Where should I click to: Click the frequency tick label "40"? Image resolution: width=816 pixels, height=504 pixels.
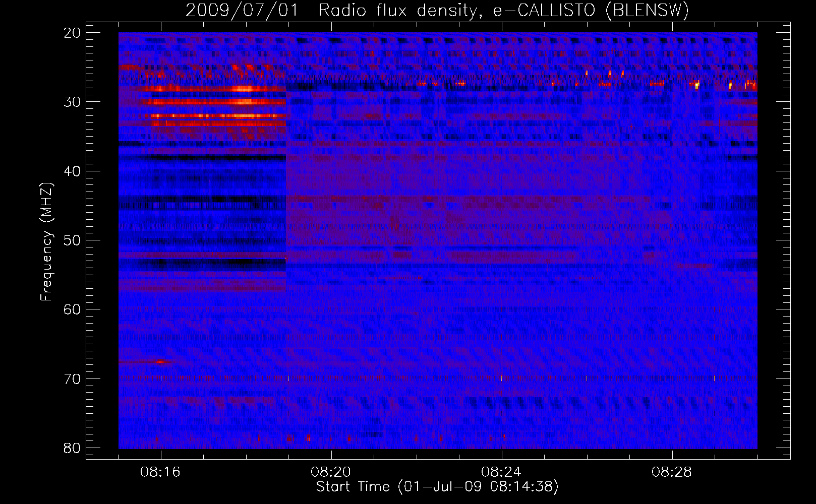point(72,171)
